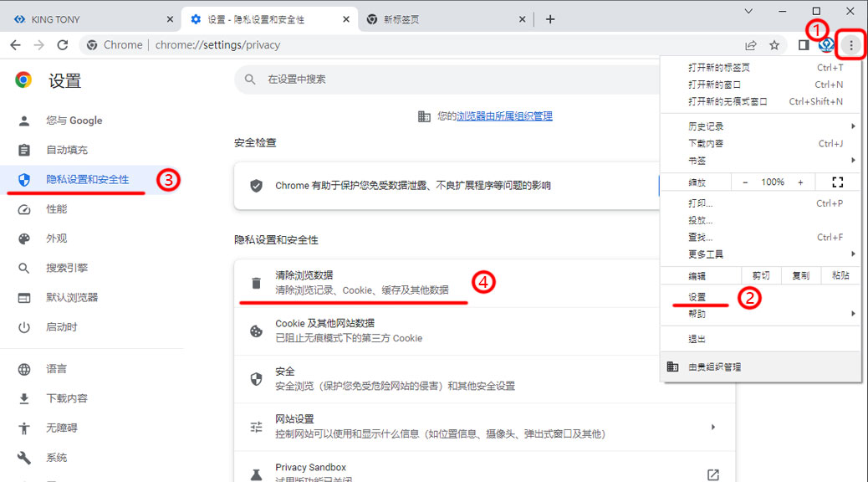Enter fullscreen with the menu fullscreen icon
Screen dimensions: 868x482
(838, 182)
